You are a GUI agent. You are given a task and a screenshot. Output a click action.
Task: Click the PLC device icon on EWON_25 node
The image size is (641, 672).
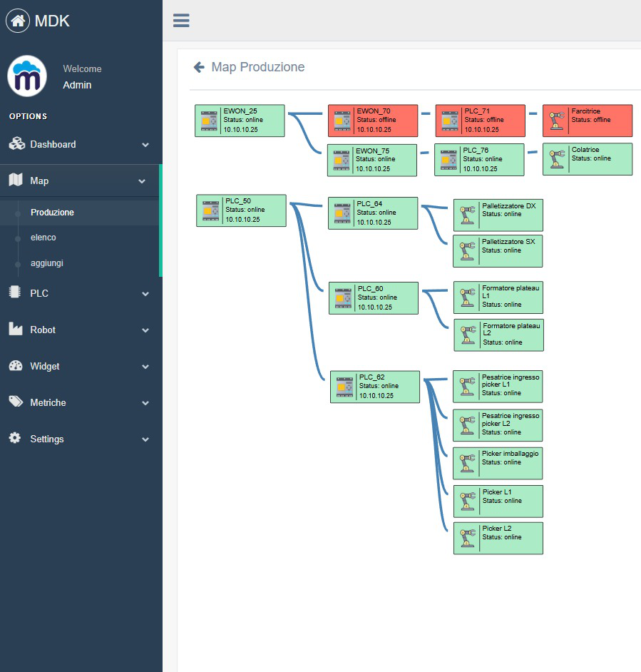[x=208, y=121]
